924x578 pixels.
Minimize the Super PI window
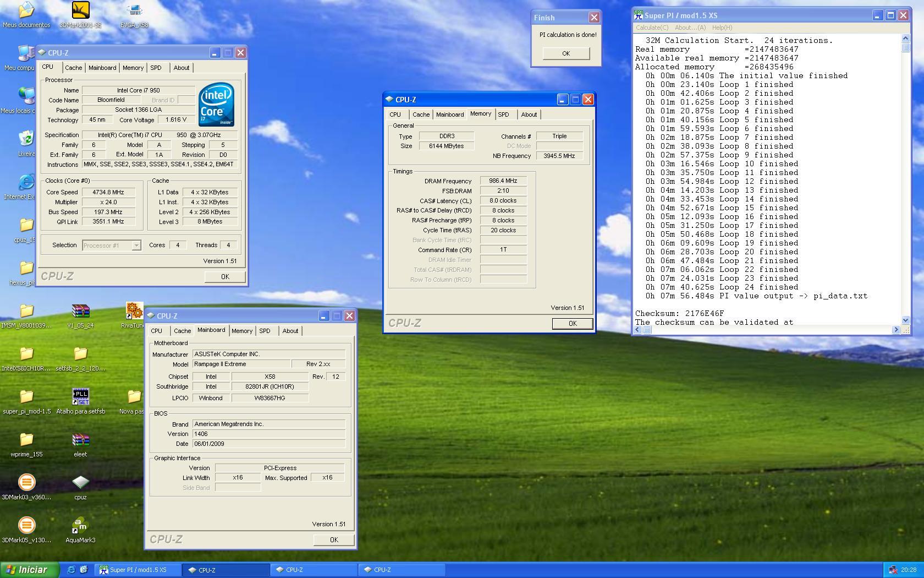[877, 15]
